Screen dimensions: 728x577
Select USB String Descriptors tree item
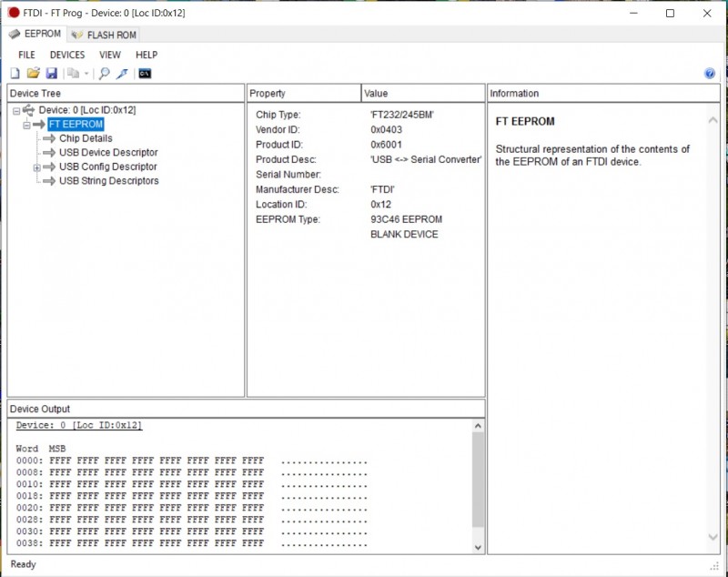click(x=108, y=180)
